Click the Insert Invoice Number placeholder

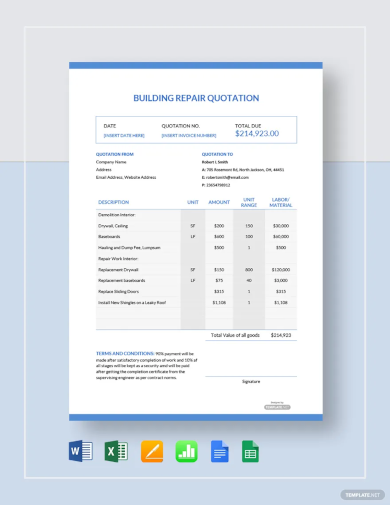click(x=189, y=135)
